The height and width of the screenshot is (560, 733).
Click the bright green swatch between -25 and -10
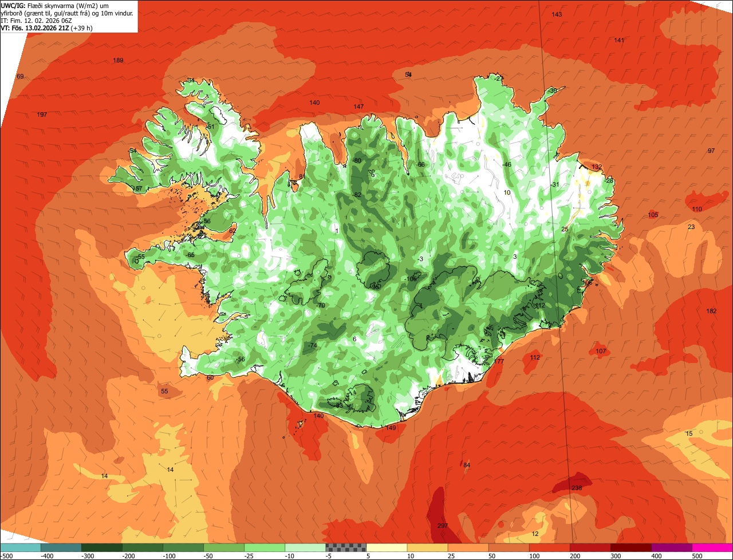(x=265, y=547)
